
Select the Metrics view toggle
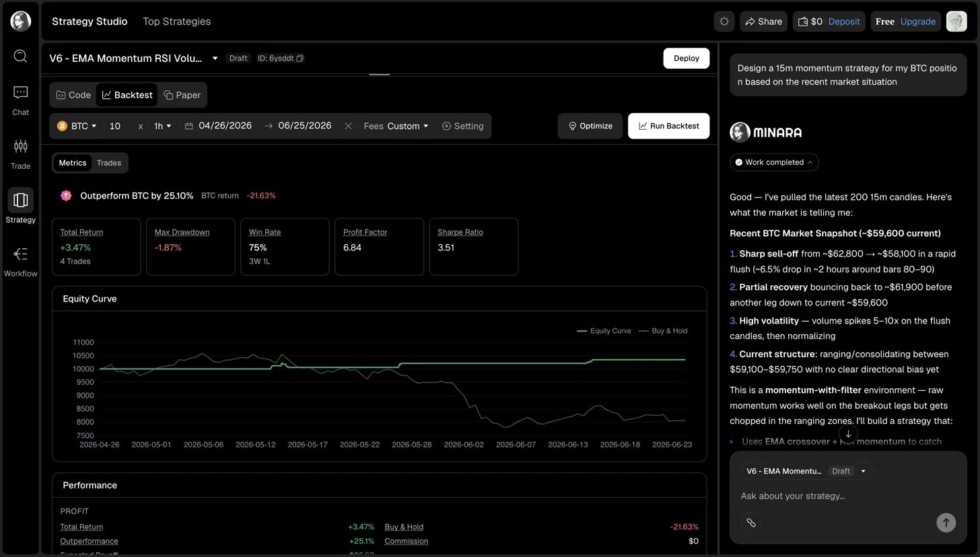click(73, 163)
